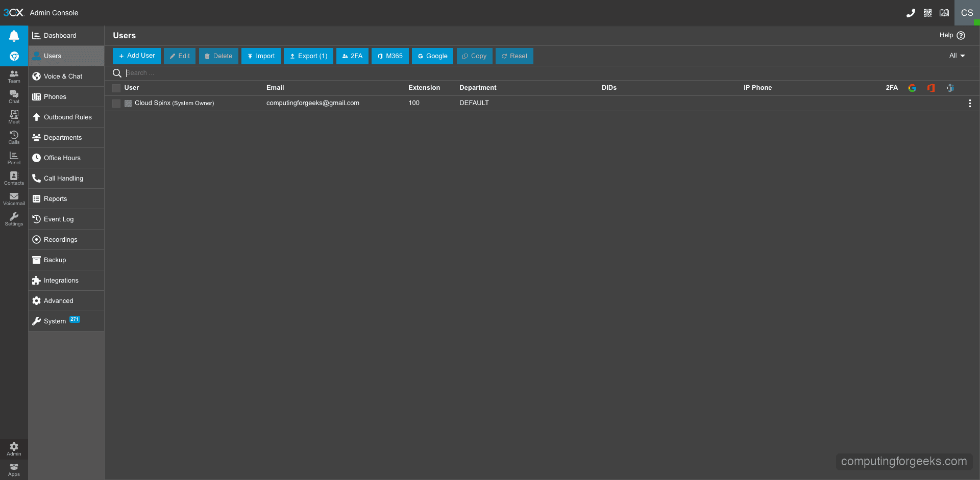
Task: Open the CS profile avatar menu
Action: 967,13
